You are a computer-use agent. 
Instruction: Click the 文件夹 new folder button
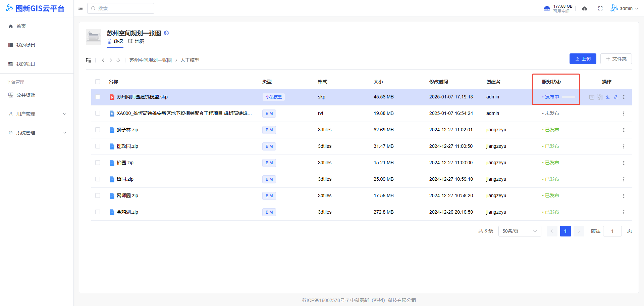click(616, 59)
